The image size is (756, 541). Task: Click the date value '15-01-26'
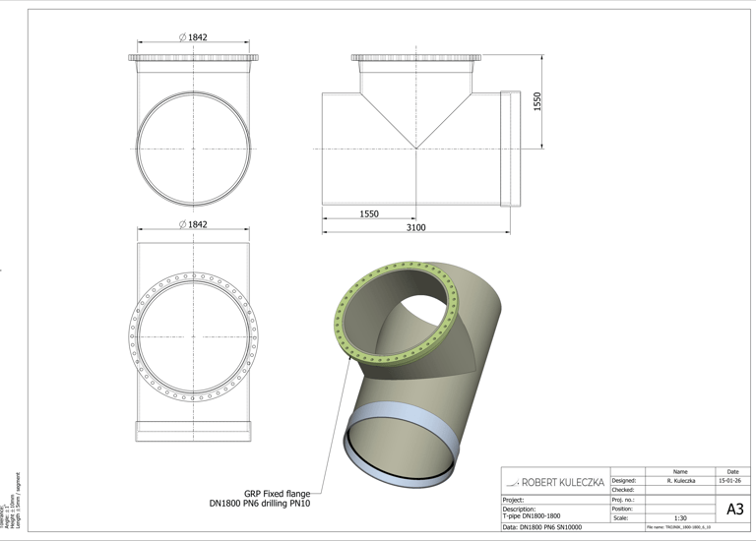point(732,481)
